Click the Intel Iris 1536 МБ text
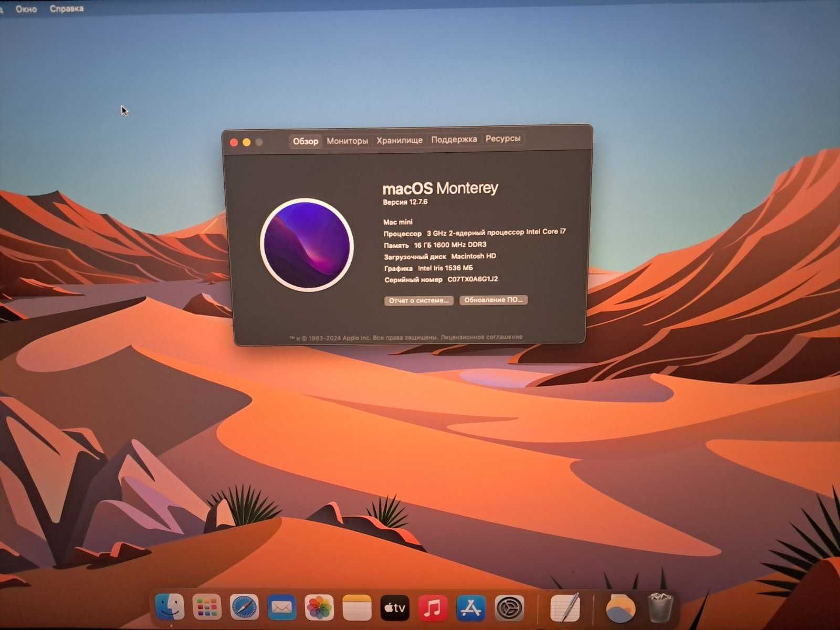This screenshot has height=630, width=840. [445, 268]
